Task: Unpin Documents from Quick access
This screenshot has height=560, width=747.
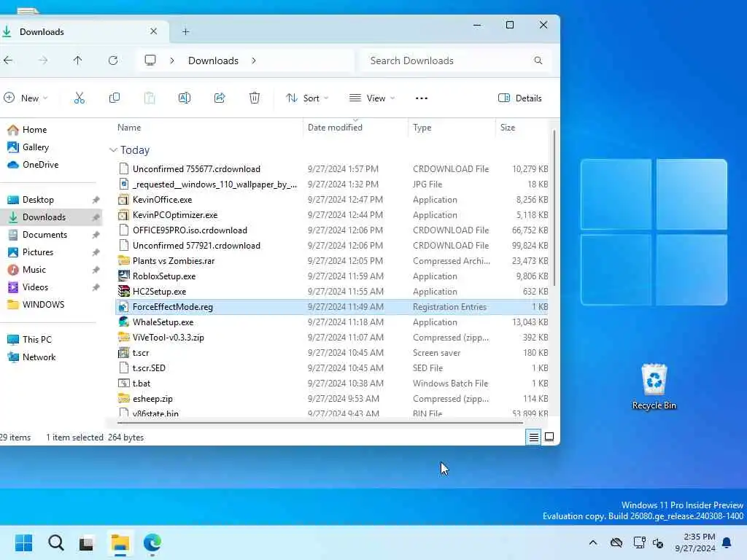Action: pos(96,235)
